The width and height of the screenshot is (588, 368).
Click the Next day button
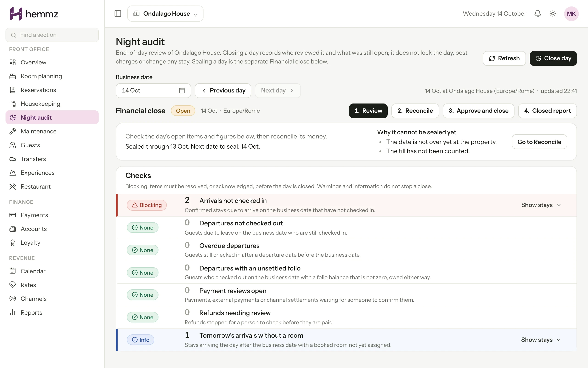point(278,91)
